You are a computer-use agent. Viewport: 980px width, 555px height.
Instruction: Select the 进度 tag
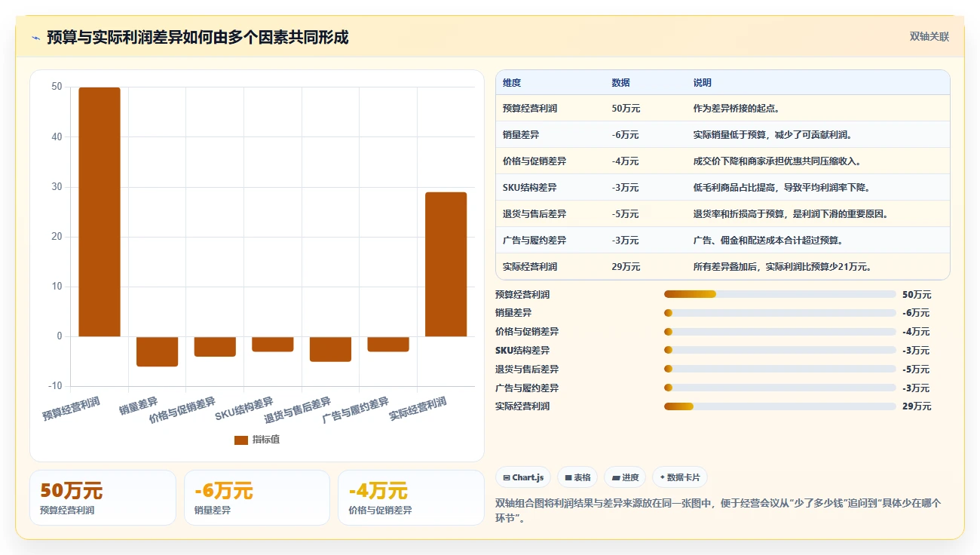625,477
